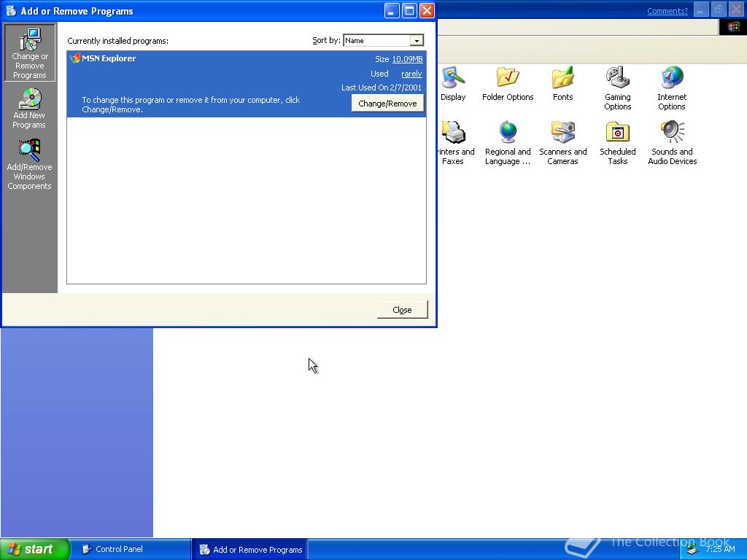Click Add or Remove Programs taskbar button

click(250, 550)
